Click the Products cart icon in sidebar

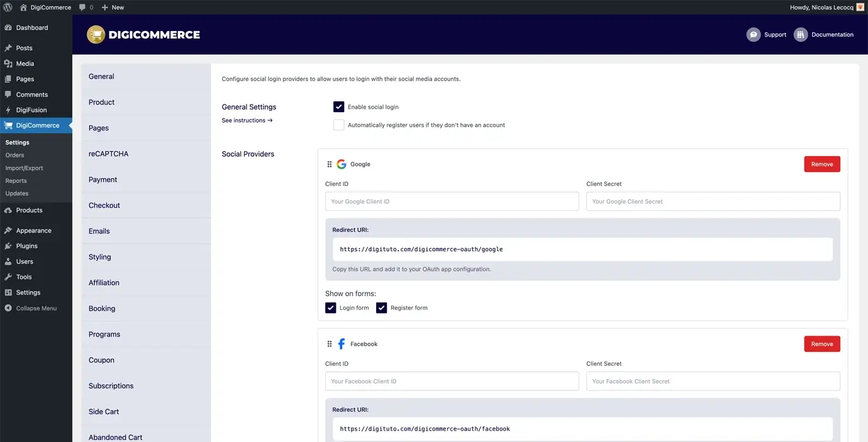8,210
